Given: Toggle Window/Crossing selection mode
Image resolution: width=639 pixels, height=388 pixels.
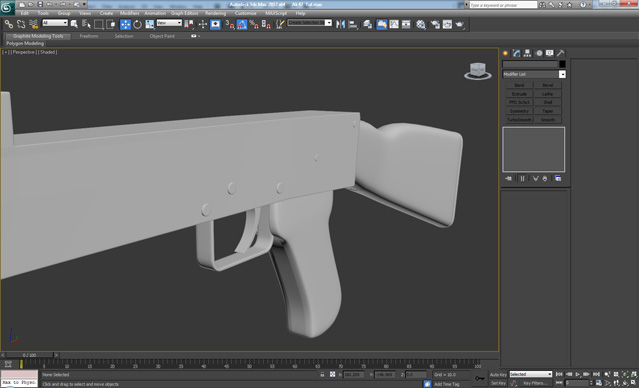Looking at the screenshot, I should pos(111,24).
